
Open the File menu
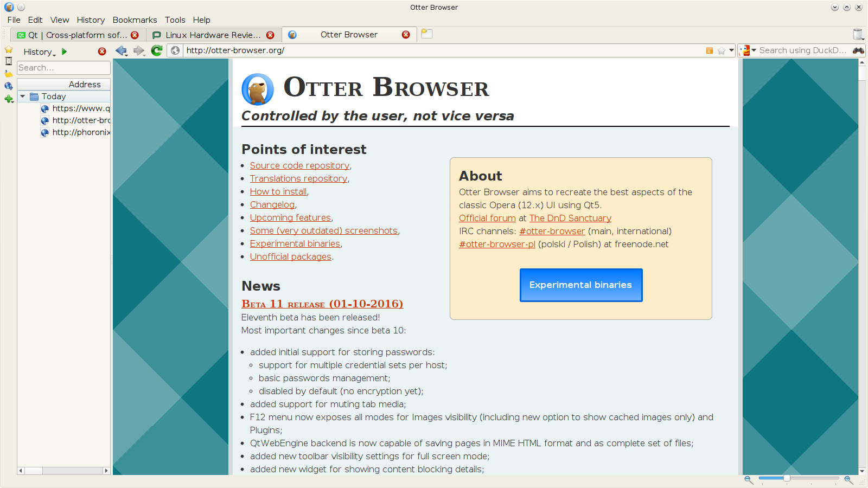click(14, 20)
